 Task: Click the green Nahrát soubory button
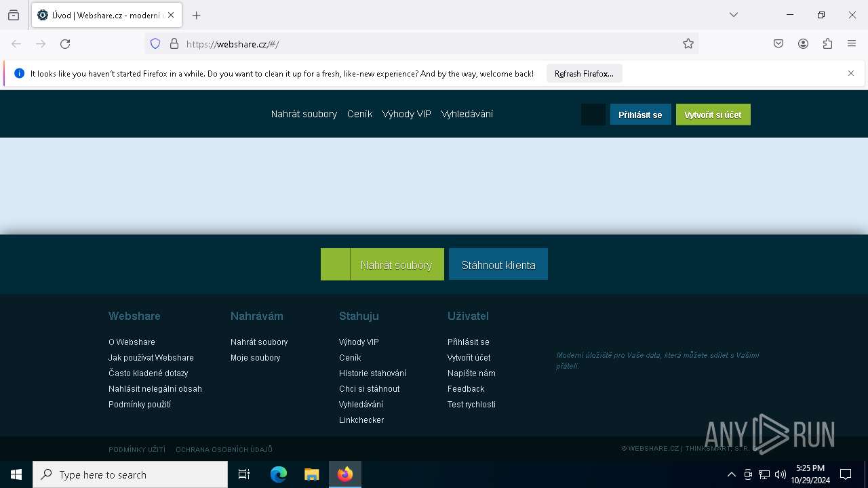(382, 264)
